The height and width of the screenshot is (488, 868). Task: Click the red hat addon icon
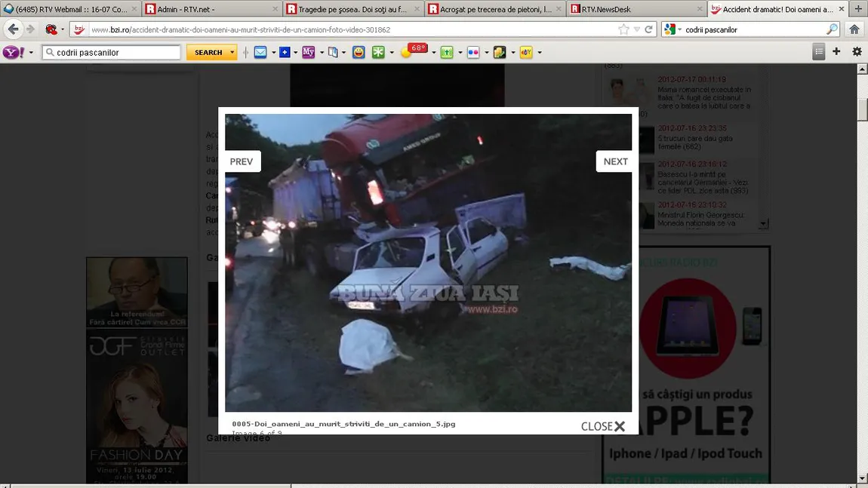[x=51, y=29]
